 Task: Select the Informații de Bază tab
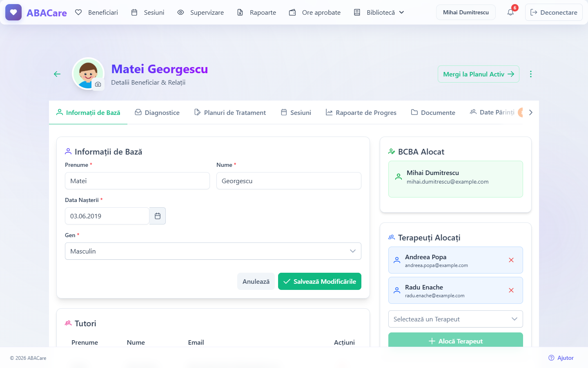point(88,112)
